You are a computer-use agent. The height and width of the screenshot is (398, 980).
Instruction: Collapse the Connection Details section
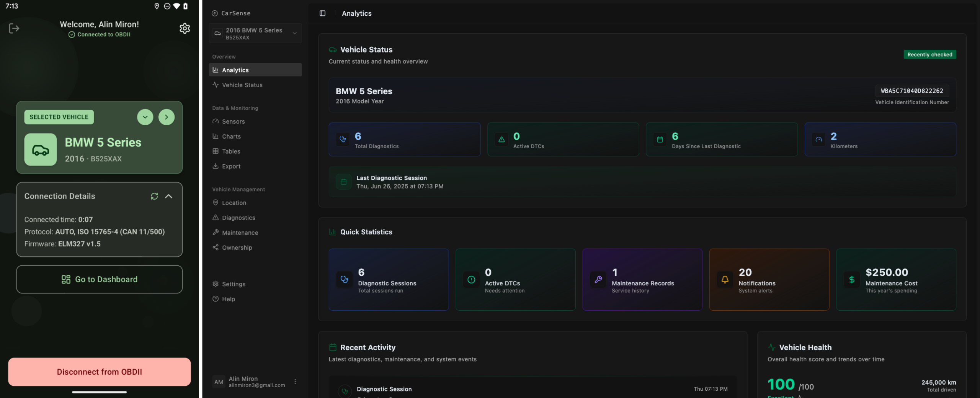[168, 196]
